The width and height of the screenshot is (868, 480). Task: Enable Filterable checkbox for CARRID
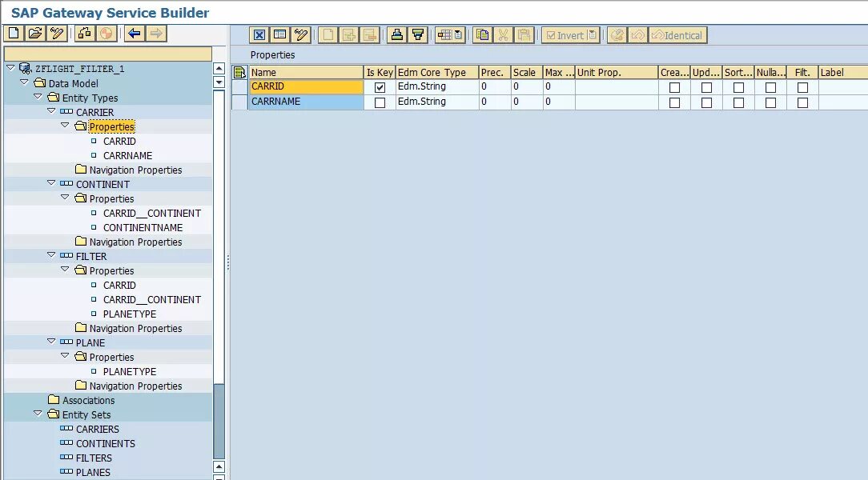(x=802, y=87)
